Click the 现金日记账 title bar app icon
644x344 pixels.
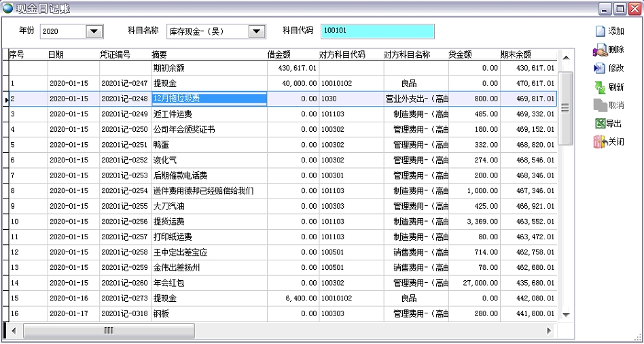pos(8,8)
